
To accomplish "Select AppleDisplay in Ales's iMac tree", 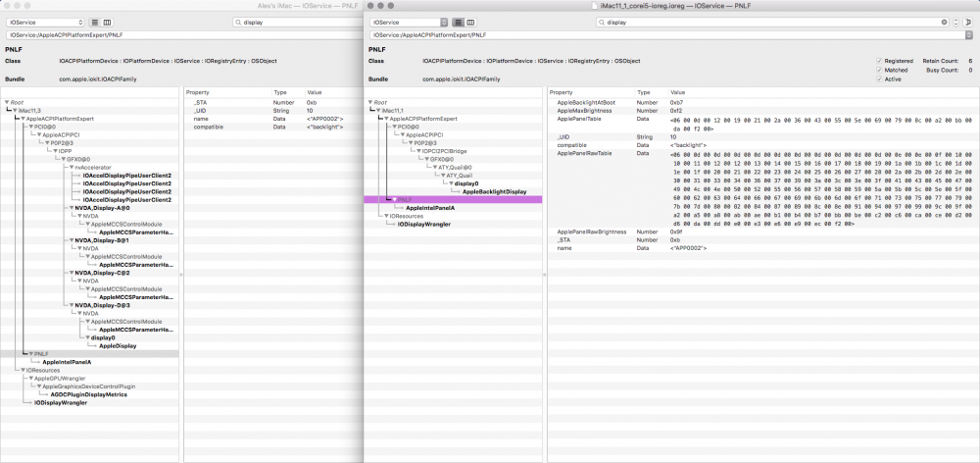I will coord(119,346).
